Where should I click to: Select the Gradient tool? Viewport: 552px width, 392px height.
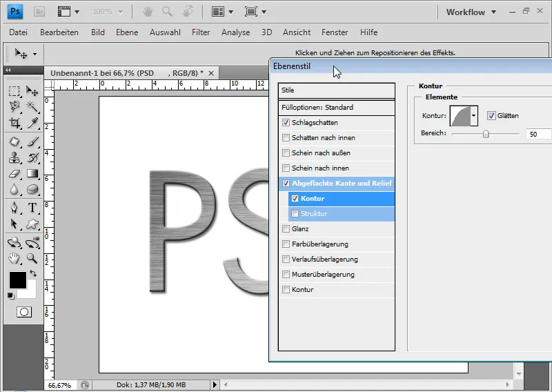click(32, 174)
